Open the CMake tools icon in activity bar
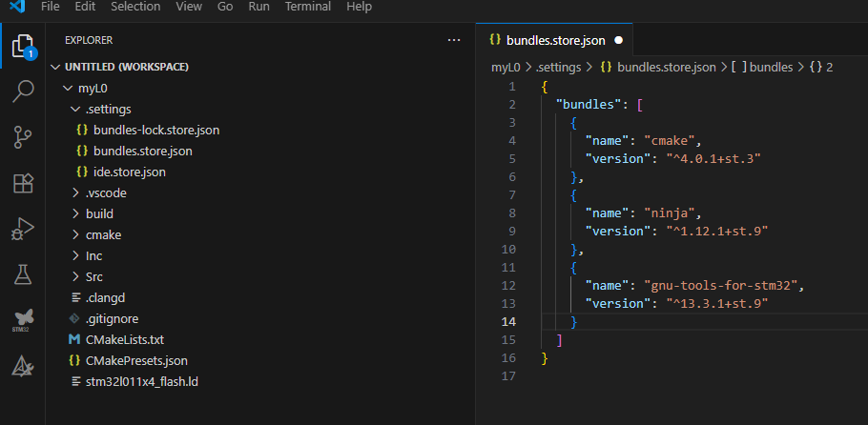868x425 pixels. click(x=22, y=365)
